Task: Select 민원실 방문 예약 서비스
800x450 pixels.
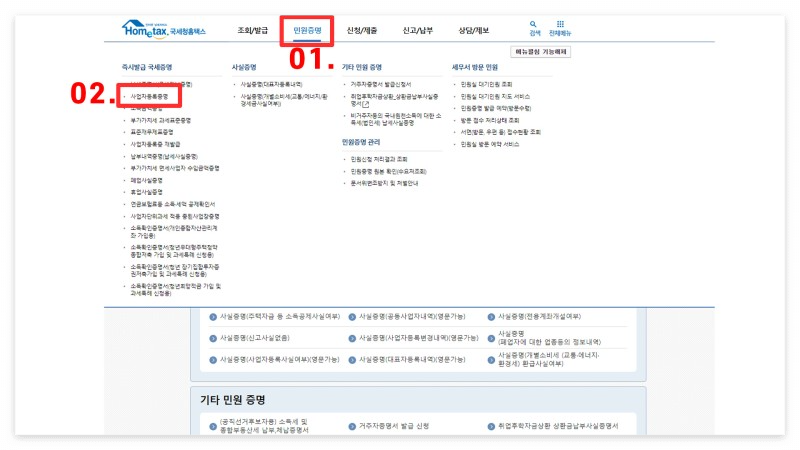Action: point(489,144)
